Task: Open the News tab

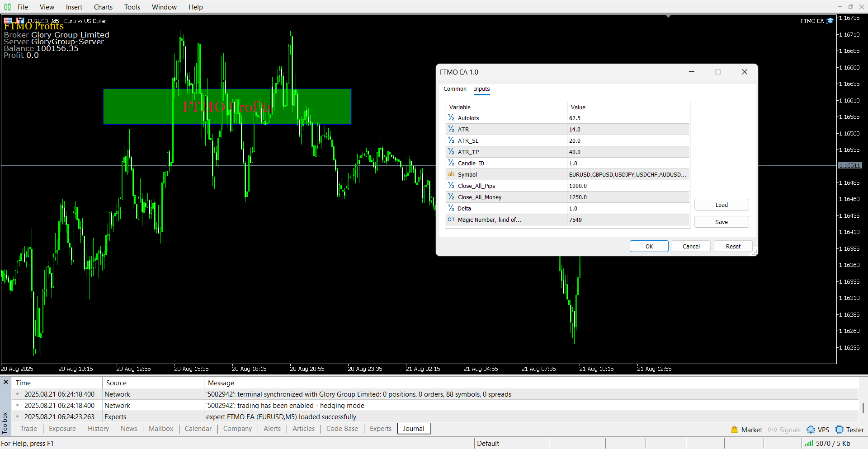Action: tap(129, 429)
